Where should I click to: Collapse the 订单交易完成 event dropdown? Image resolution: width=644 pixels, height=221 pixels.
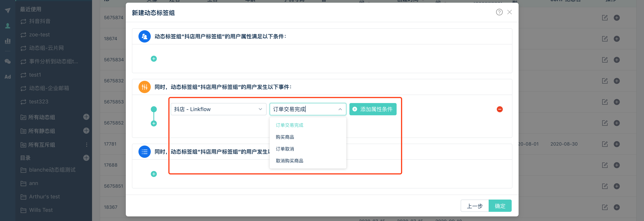(x=340, y=109)
